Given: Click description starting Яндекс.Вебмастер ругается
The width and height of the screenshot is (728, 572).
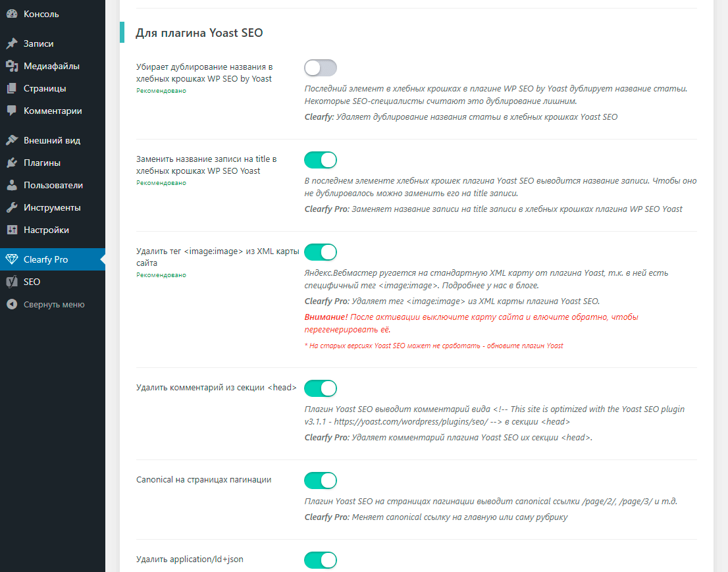Looking at the screenshot, I should coord(486,279).
